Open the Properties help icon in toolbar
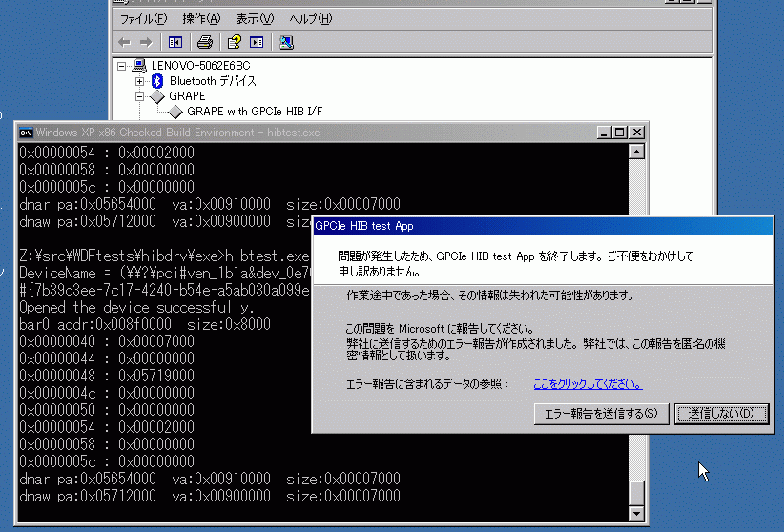The image size is (784, 532). [x=234, y=43]
